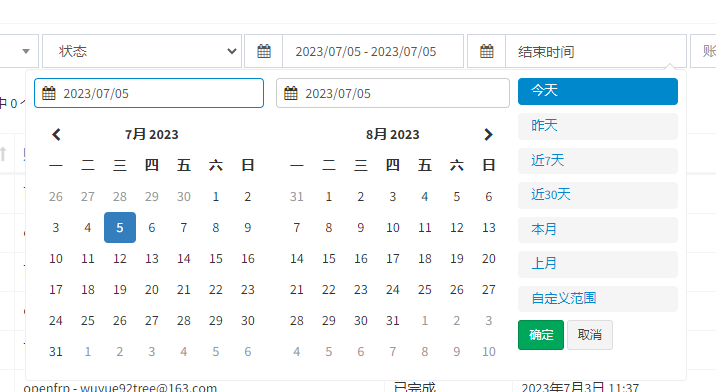Click calendar icon inside end date box

pos(291,93)
